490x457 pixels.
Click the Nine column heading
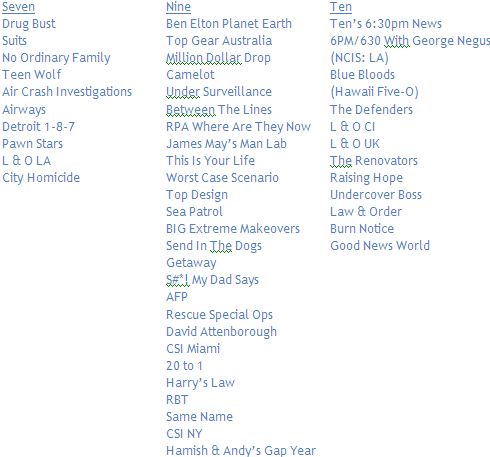tap(178, 7)
